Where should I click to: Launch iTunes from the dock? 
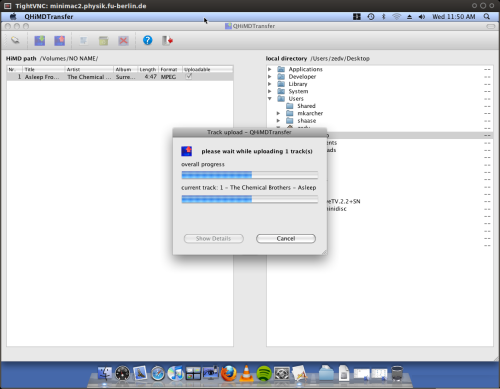[x=175, y=373]
